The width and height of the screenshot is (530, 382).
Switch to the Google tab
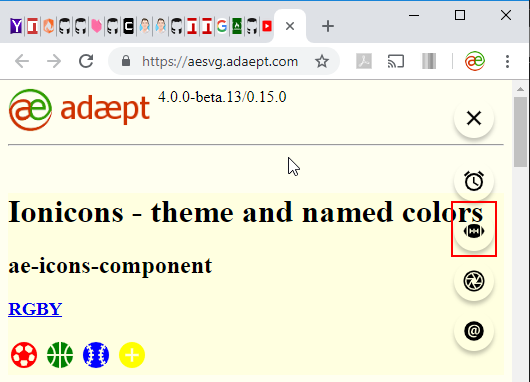[222, 26]
